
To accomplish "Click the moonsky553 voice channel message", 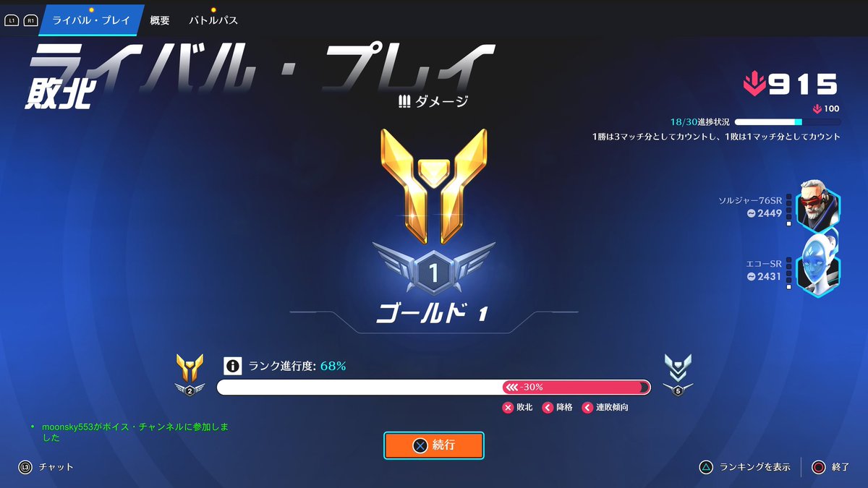I will click(x=135, y=432).
